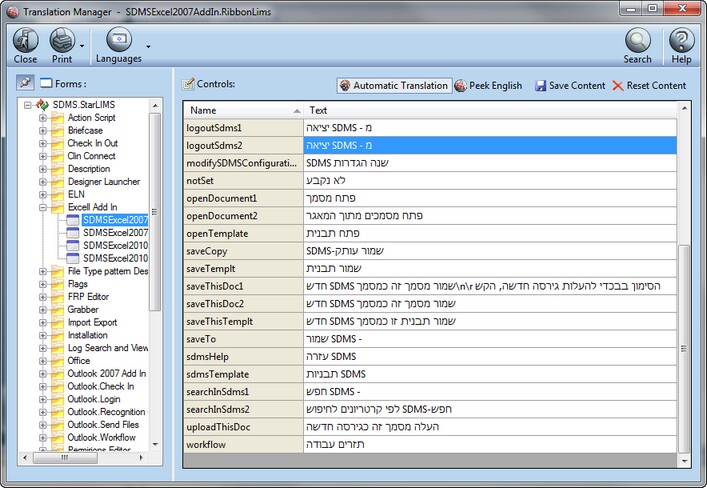Click the controls grid vertical scrollbar thumb

(684, 348)
